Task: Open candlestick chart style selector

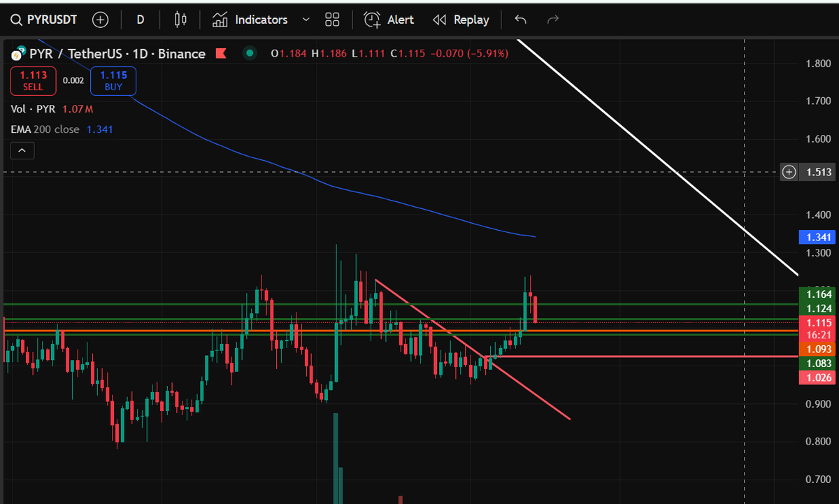Action: pos(181,20)
